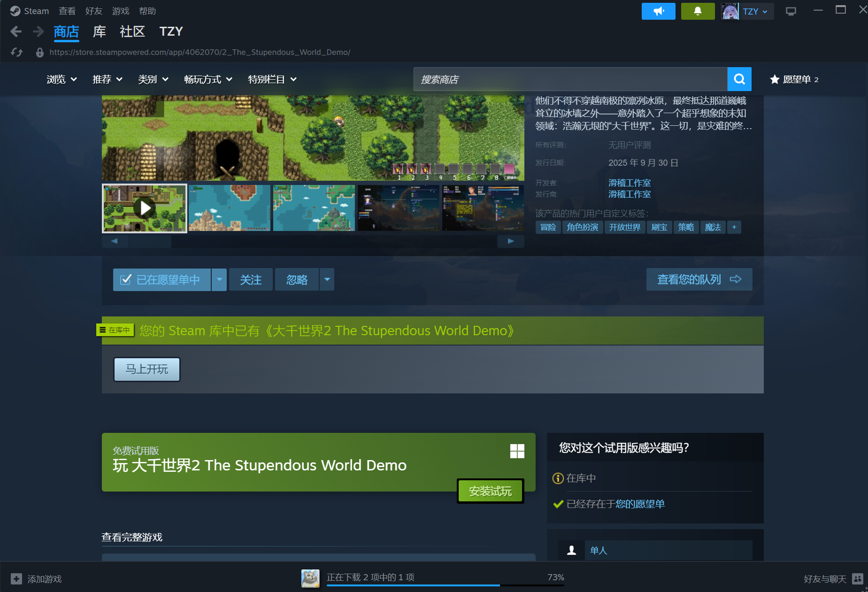Viewport: 868px width, 592px height.
Task: Open the 游戏 menu
Action: (x=121, y=11)
